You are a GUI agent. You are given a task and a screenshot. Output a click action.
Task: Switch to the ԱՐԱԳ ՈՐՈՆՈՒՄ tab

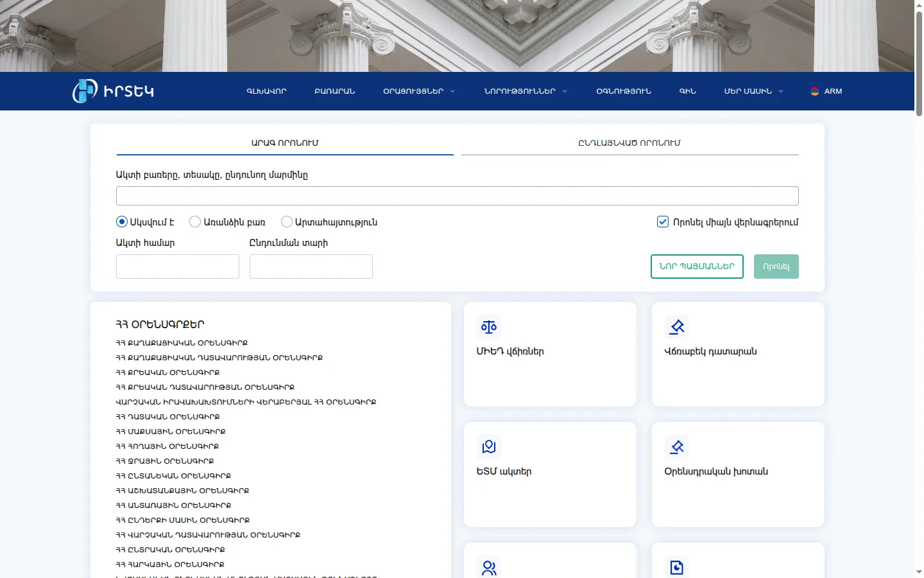click(285, 143)
